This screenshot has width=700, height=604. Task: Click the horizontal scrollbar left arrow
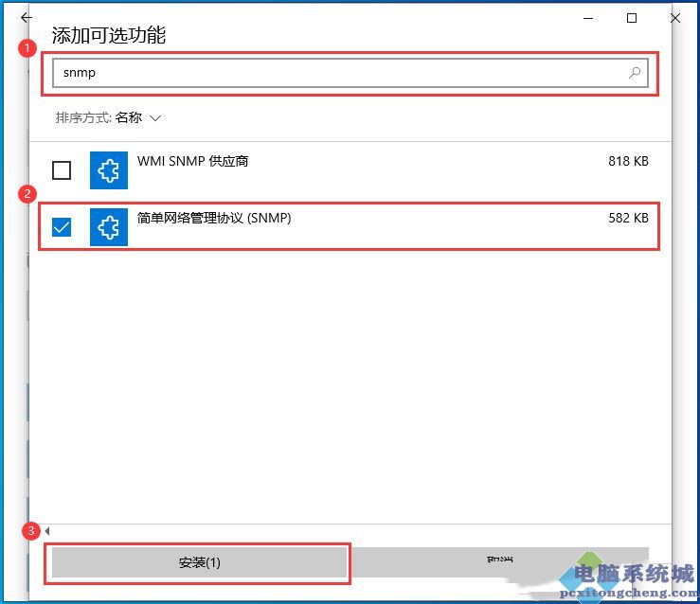click(x=46, y=531)
